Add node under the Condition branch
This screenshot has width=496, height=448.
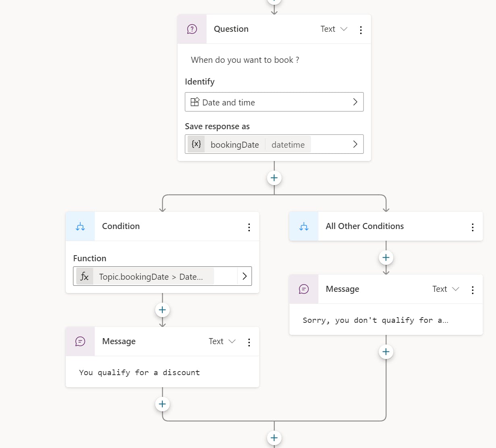point(162,310)
